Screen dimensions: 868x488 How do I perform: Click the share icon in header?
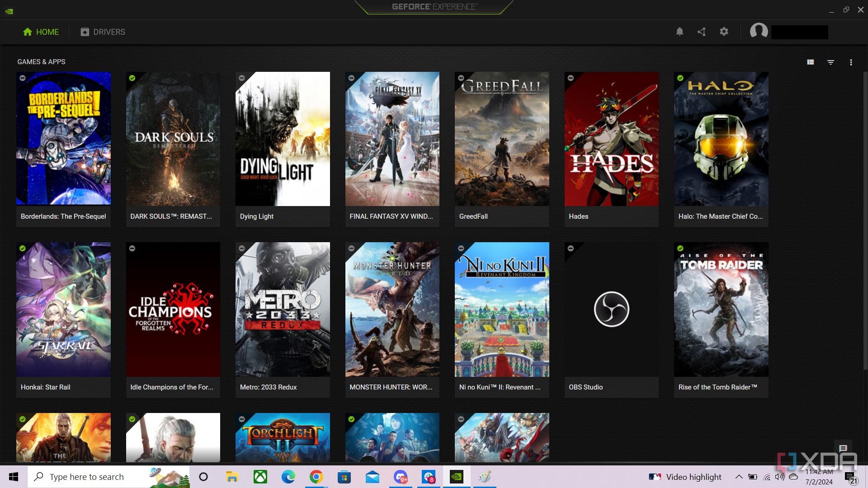tap(702, 32)
